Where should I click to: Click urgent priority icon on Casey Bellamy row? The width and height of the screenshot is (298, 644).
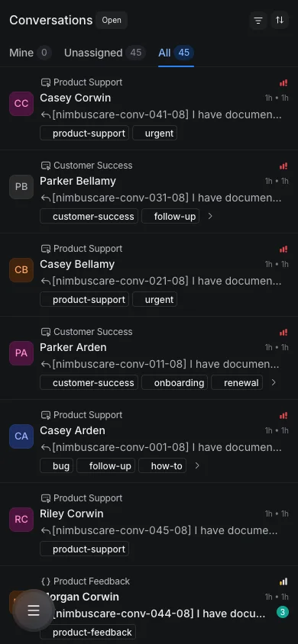pos(283,250)
